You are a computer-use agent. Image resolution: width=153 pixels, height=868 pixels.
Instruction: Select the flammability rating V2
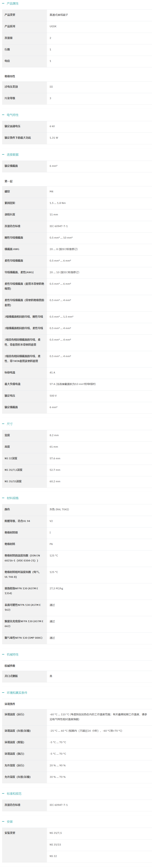coord(51,521)
